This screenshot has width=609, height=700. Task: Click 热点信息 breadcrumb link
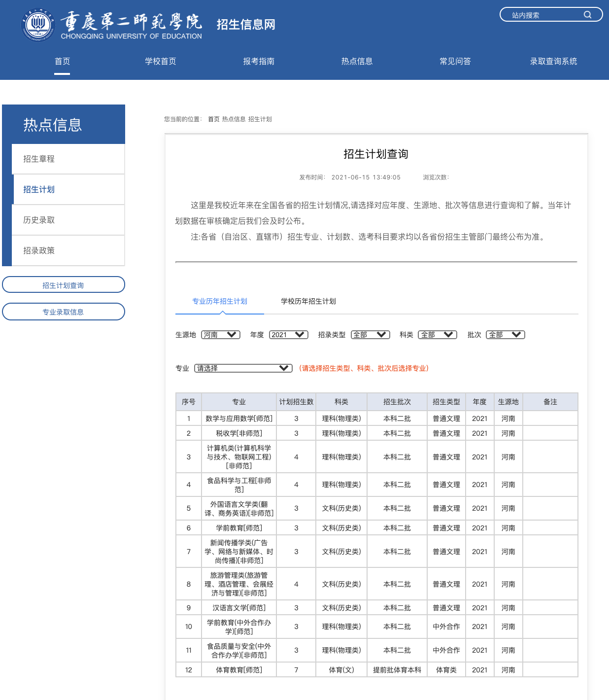234,119
